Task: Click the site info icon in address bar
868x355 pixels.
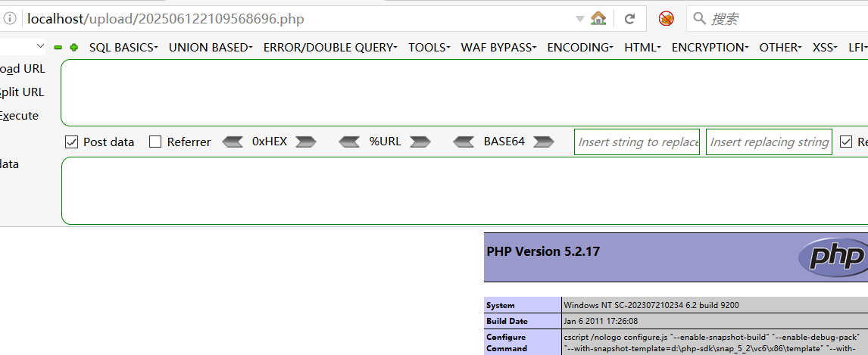Action: pyautogui.click(x=10, y=19)
